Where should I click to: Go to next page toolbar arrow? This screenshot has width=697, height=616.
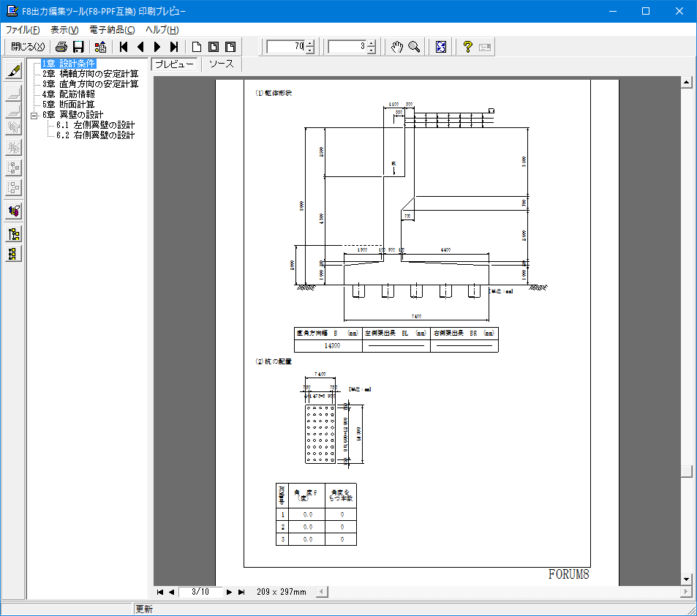pyautogui.click(x=157, y=47)
